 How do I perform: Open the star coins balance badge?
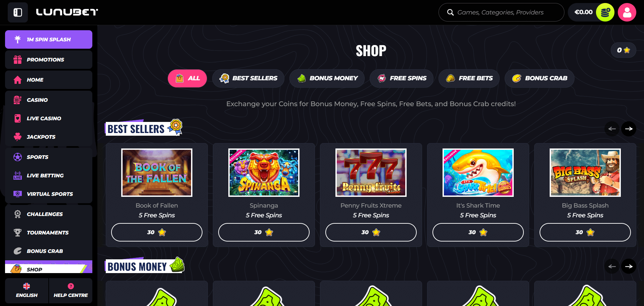(623, 50)
